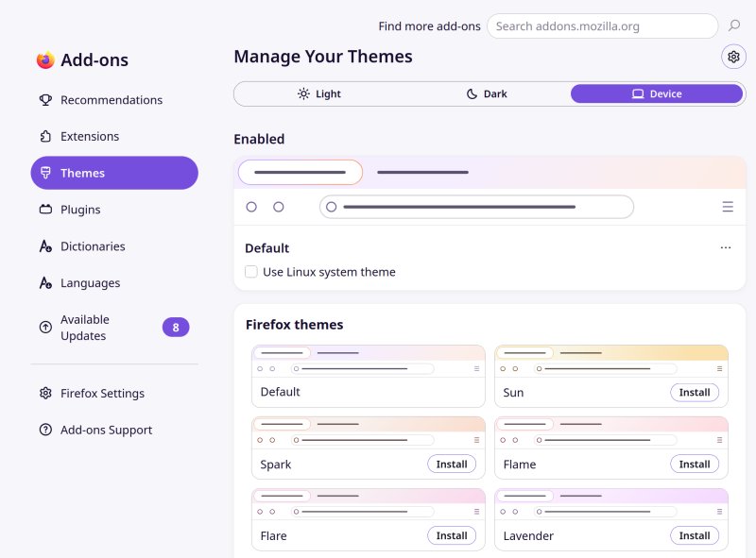756x558 pixels.
Task: Open the Dictionaries category
Action: (114, 245)
